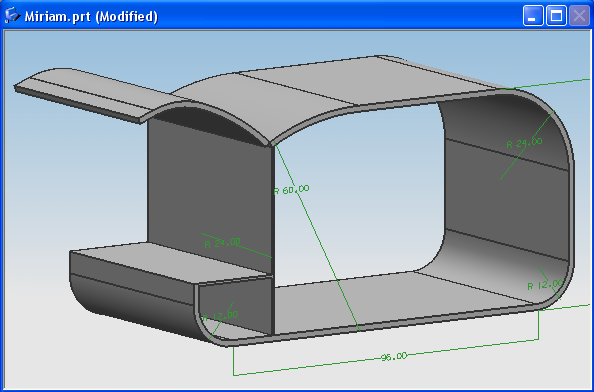Click the 96.00 dimension's horizontal line
Viewport: 594px width, 392px height.
pyautogui.click(x=386, y=357)
